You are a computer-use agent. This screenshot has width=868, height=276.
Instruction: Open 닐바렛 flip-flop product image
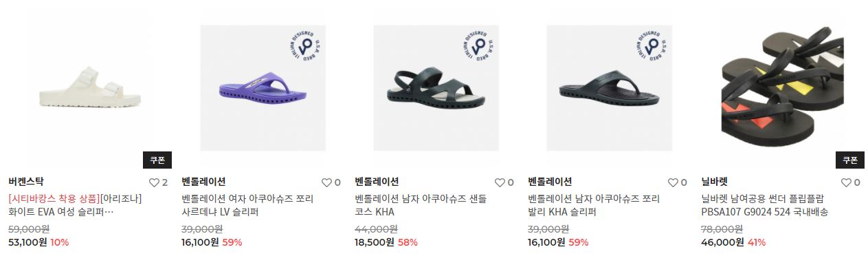782,88
